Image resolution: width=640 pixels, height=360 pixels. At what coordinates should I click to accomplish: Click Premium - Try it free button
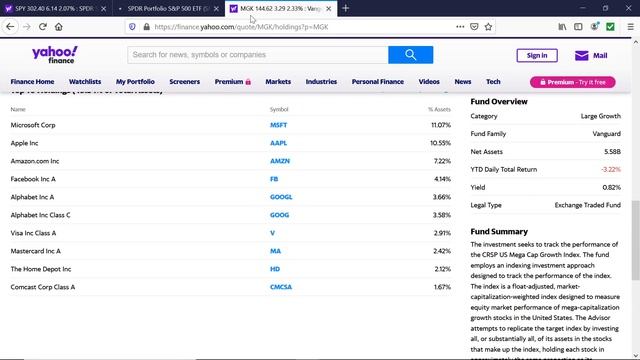pyautogui.click(x=573, y=82)
